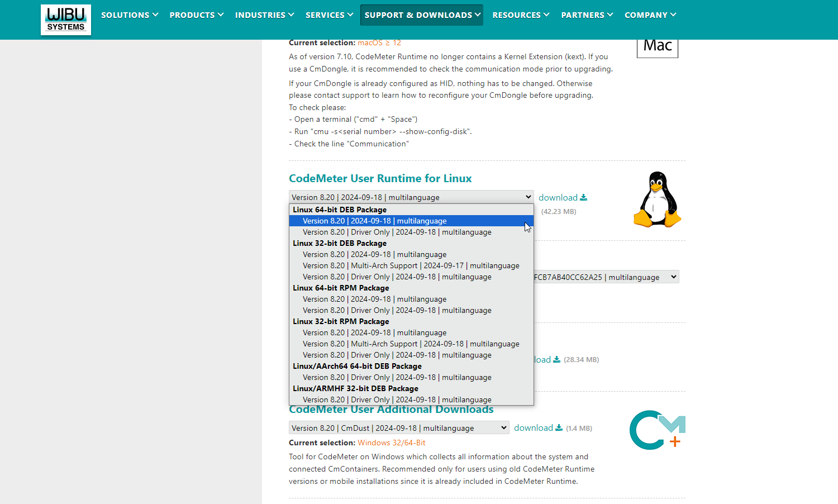Pick Driver Only under Linux 64-bit RPM Package
This screenshot has height=504, width=838.
[x=411, y=310]
